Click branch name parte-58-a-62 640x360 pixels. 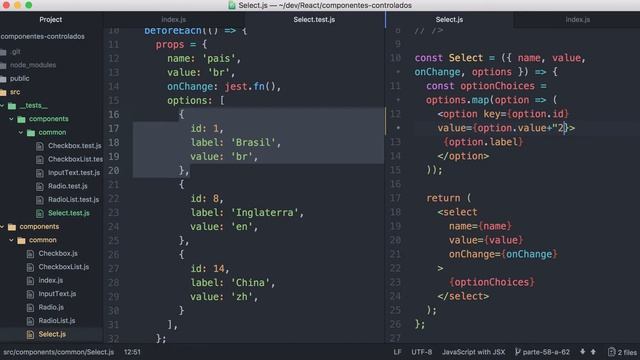(546, 352)
